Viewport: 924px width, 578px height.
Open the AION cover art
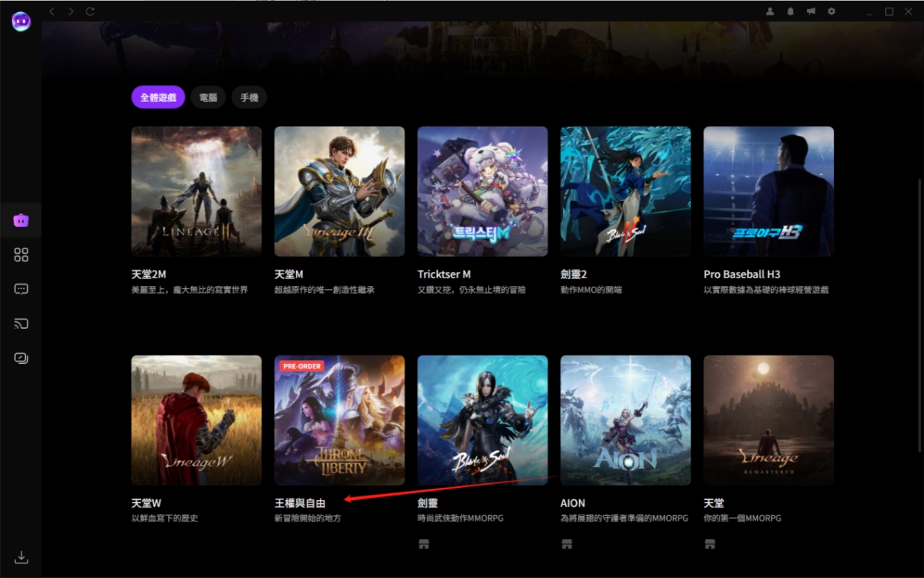pos(626,420)
